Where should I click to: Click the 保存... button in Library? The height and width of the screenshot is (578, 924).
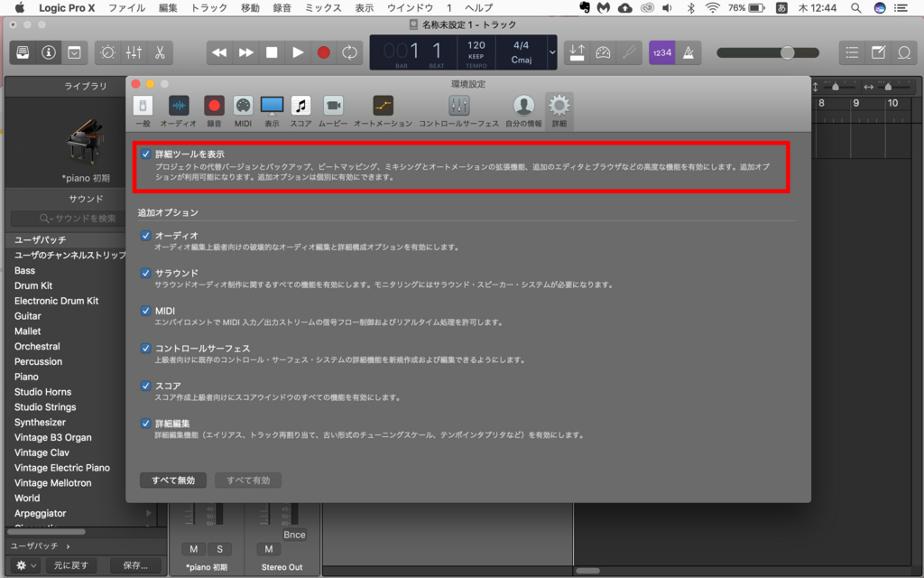click(135, 565)
